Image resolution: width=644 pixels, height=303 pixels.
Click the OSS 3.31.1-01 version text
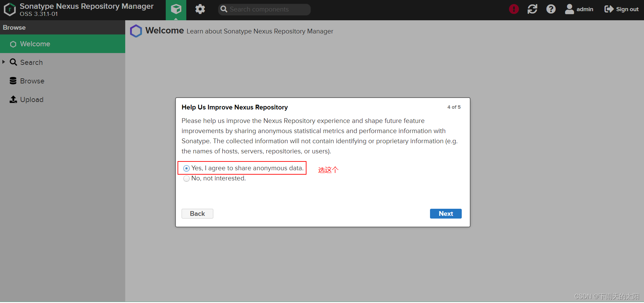coord(39,14)
